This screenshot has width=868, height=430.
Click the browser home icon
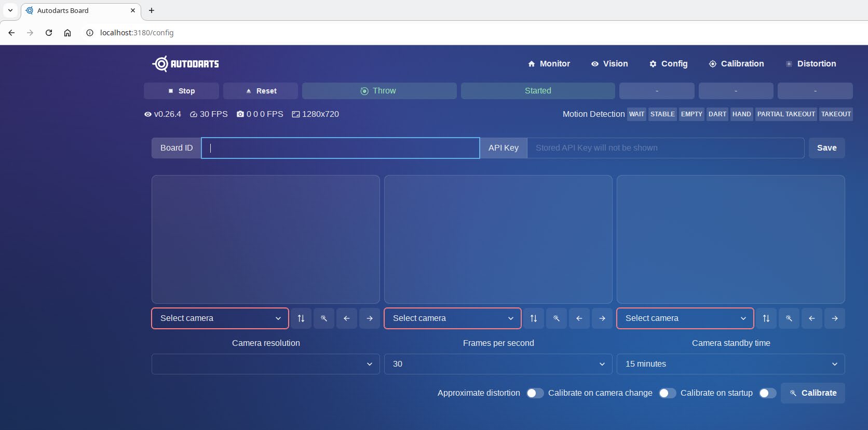pyautogui.click(x=67, y=33)
